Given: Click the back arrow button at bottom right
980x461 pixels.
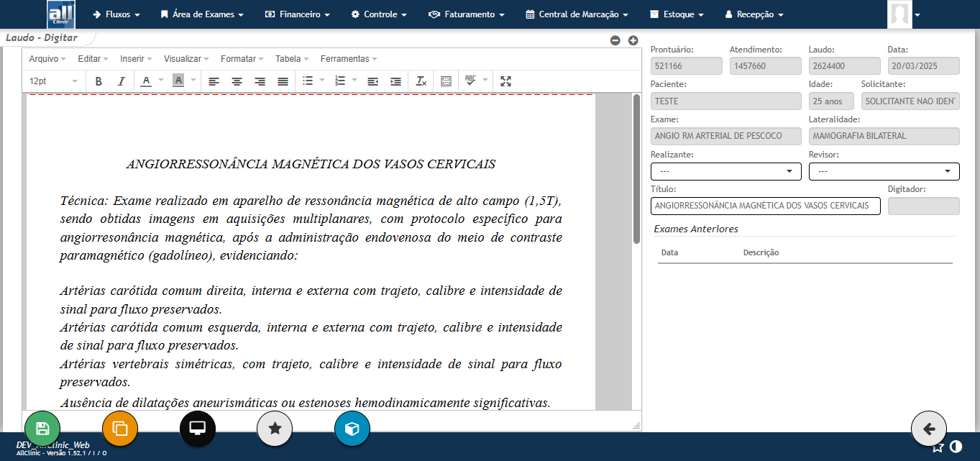Looking at the screenshot, I should click(928, 428).
